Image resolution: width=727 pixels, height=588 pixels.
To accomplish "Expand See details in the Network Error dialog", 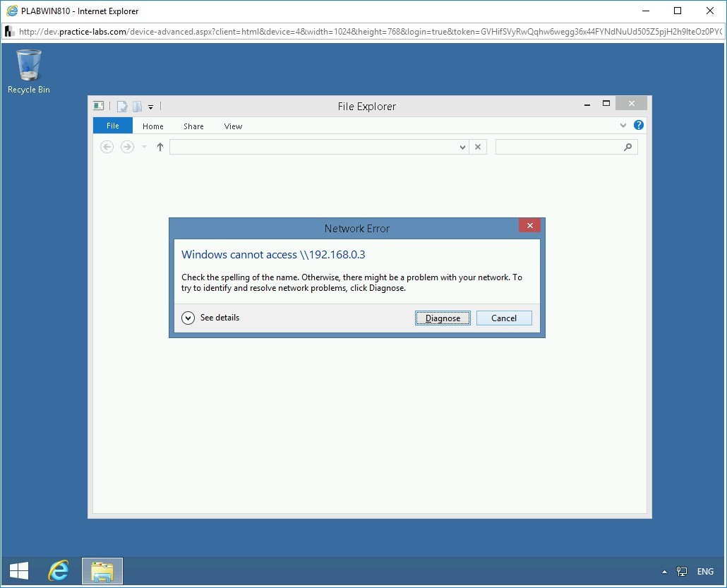I will coord(188,318).
